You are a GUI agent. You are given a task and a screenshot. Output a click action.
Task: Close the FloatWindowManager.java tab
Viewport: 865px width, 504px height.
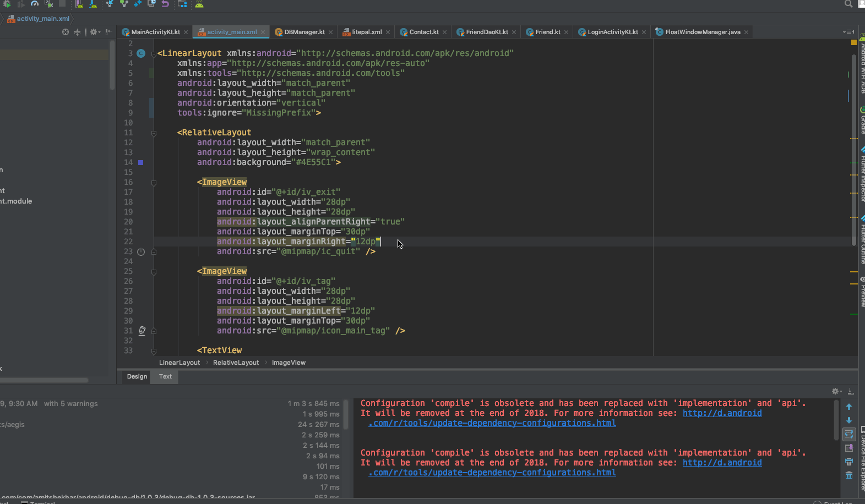[x=746, y=32]
